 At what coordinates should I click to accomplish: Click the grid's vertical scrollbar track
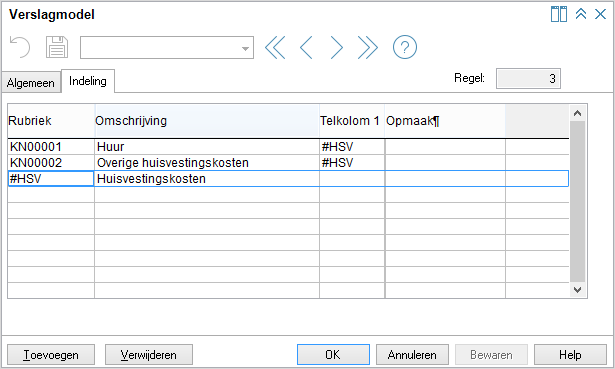[x=577, y=202]
